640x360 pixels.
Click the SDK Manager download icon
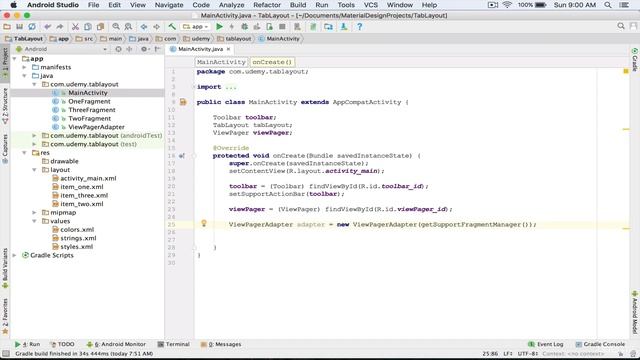(x=344, y=27)
